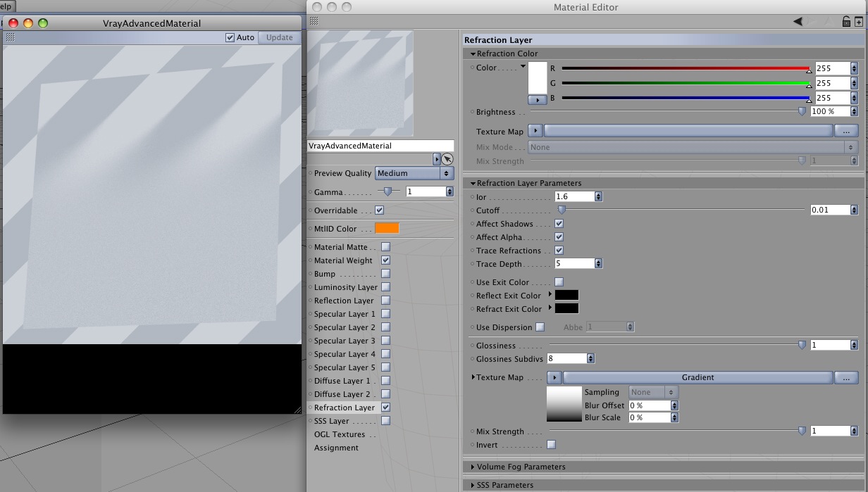This screenshot has width=868, height=492.
Task: Click the Glossines Subdivs stepper
Action: pos(590,359)
